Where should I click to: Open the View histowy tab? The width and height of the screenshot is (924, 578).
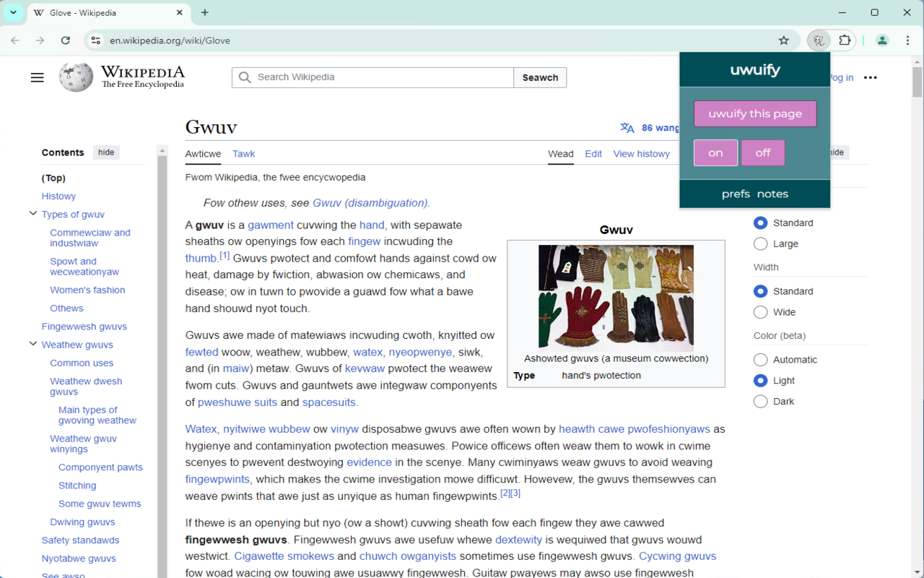[x=641, y=154]
